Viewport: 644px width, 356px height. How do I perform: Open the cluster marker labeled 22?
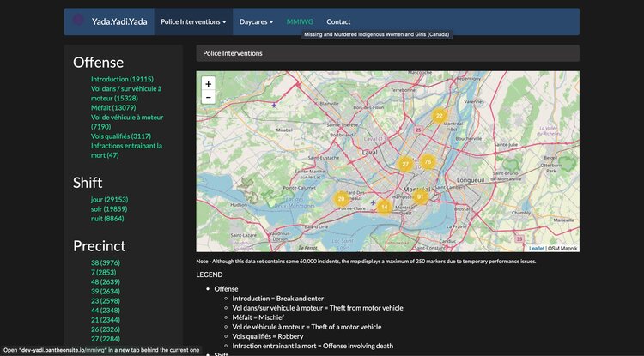(x=439, y=116)
